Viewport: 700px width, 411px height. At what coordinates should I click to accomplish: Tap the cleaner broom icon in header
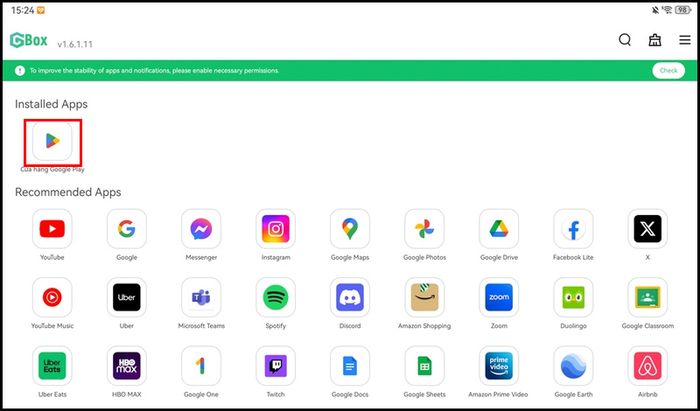click(x=655, y=40)
